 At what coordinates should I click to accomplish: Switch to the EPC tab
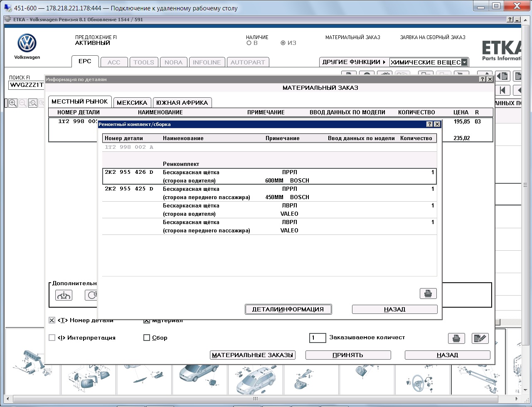[85, 61]
